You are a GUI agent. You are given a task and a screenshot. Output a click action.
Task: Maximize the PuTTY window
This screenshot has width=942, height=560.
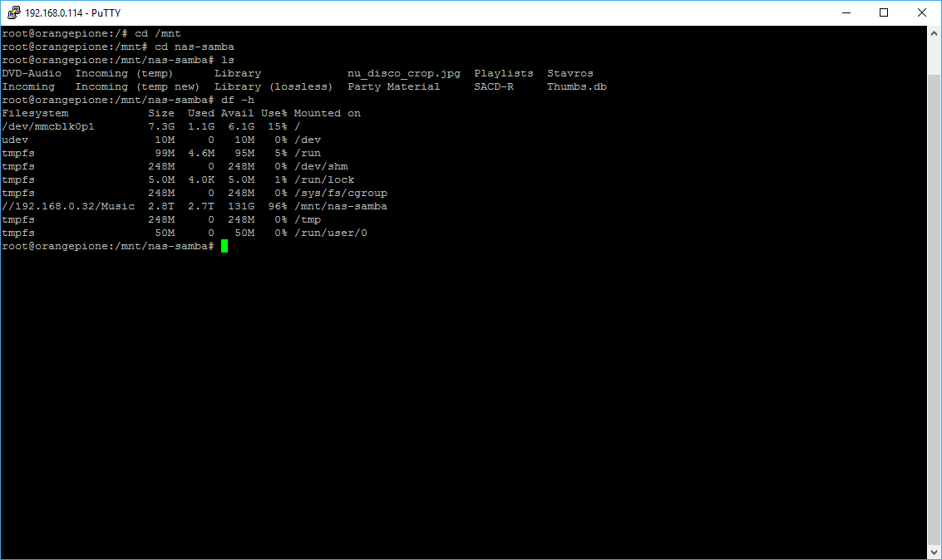click(884, 12)
